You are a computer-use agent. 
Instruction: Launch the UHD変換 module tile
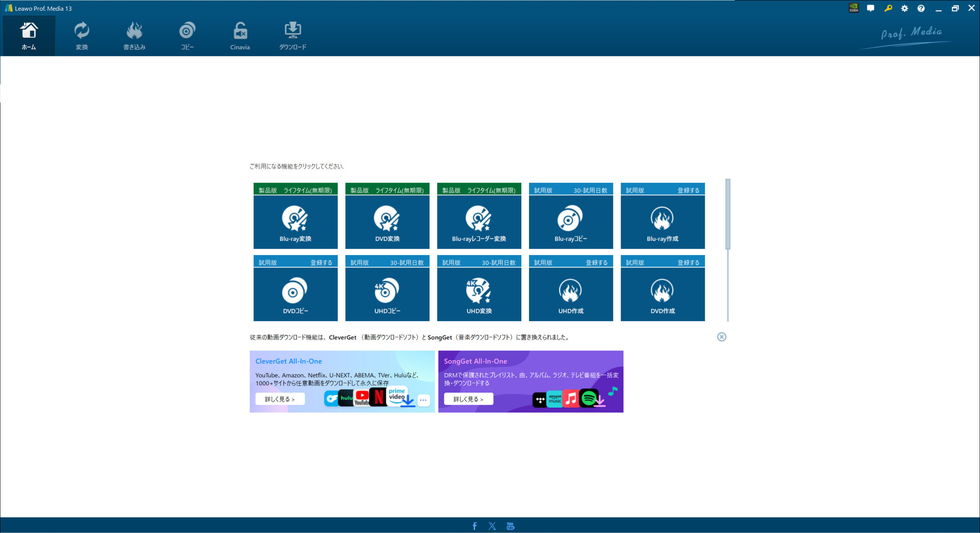coord(479,294)
